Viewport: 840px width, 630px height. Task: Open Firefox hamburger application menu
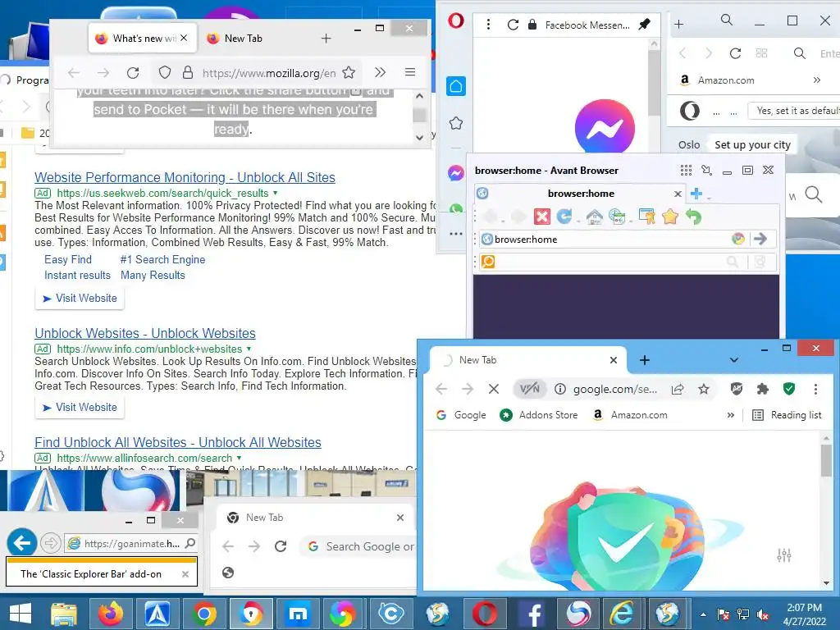tap(410, 72)
